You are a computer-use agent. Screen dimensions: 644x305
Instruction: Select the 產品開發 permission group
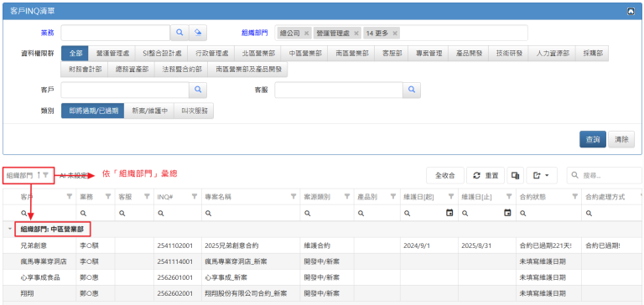click(x=469, y=54)
